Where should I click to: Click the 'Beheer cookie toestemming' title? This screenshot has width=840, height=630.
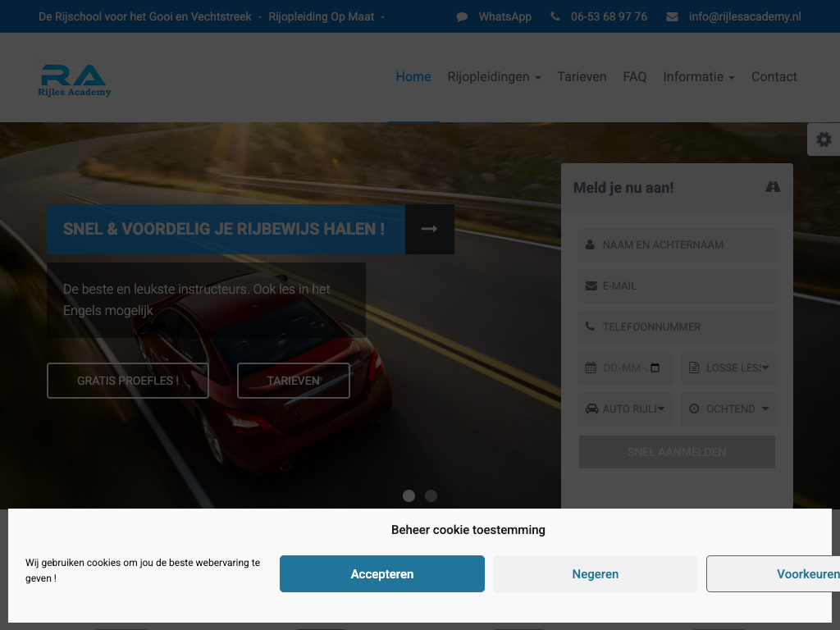coord(468,530)
